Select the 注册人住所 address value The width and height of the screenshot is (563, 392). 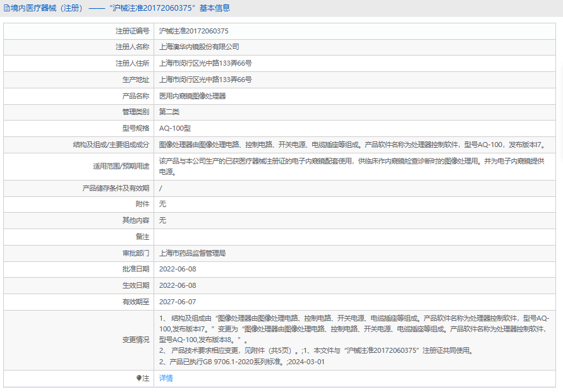(x=205, y=64)
